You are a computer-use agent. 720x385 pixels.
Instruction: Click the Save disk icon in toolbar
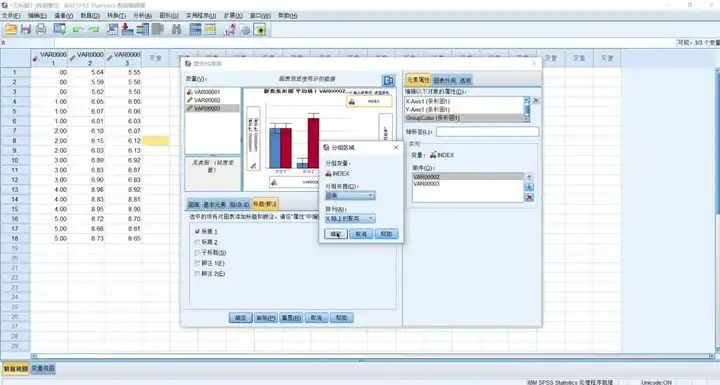(26, 30)
